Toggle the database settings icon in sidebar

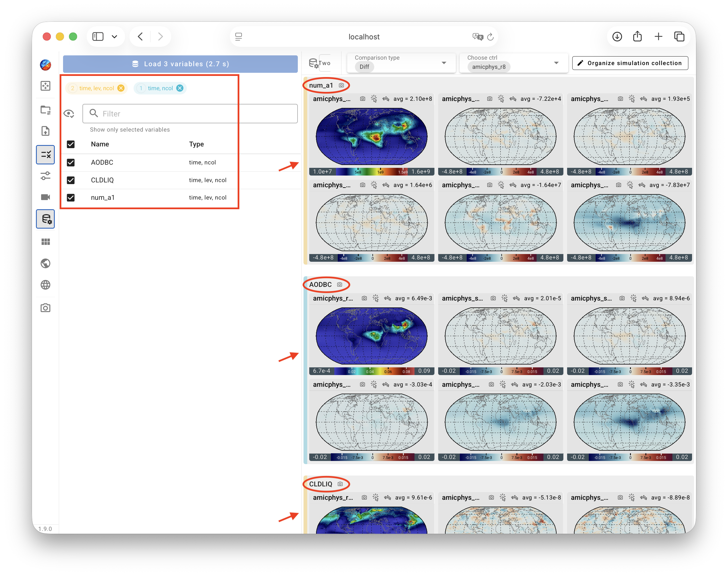[x=46, y=219]
